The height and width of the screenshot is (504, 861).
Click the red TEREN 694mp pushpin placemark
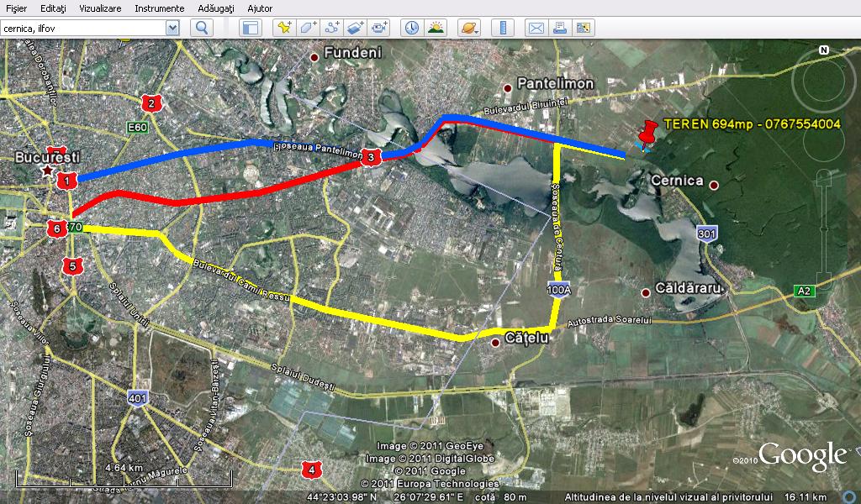point(647,134)
